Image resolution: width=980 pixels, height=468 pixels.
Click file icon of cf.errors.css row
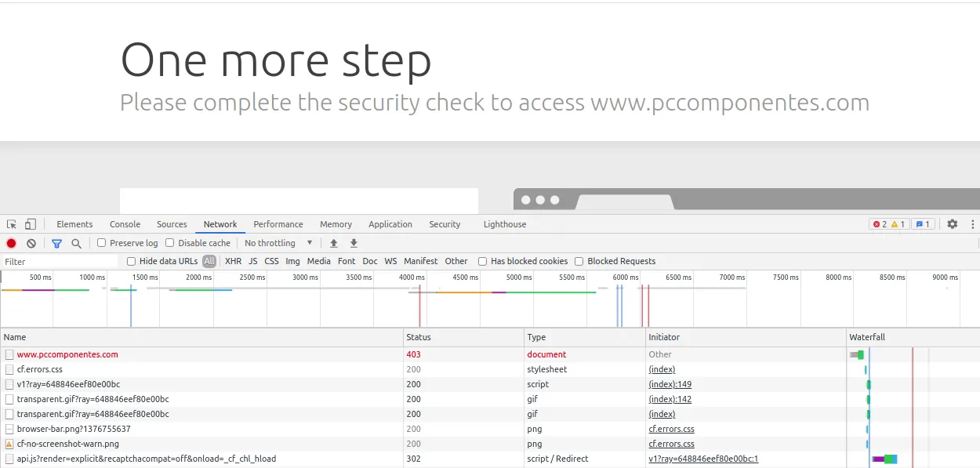[x=9, y=369]
